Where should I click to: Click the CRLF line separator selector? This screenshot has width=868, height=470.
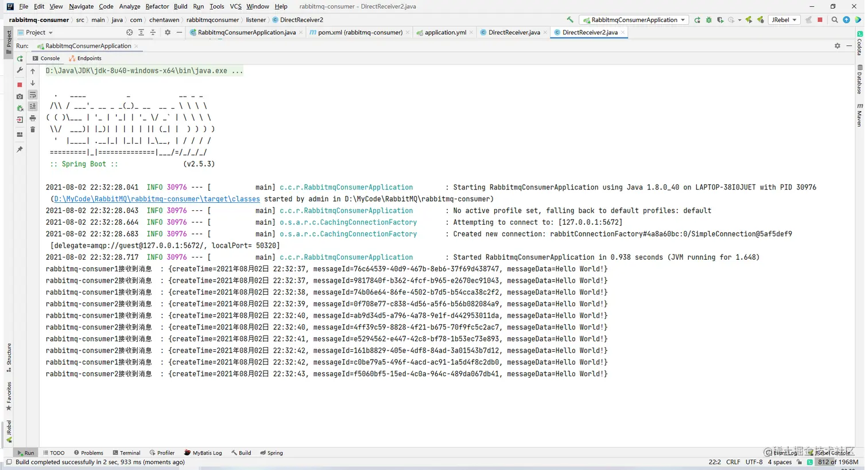tap(733, 462)
